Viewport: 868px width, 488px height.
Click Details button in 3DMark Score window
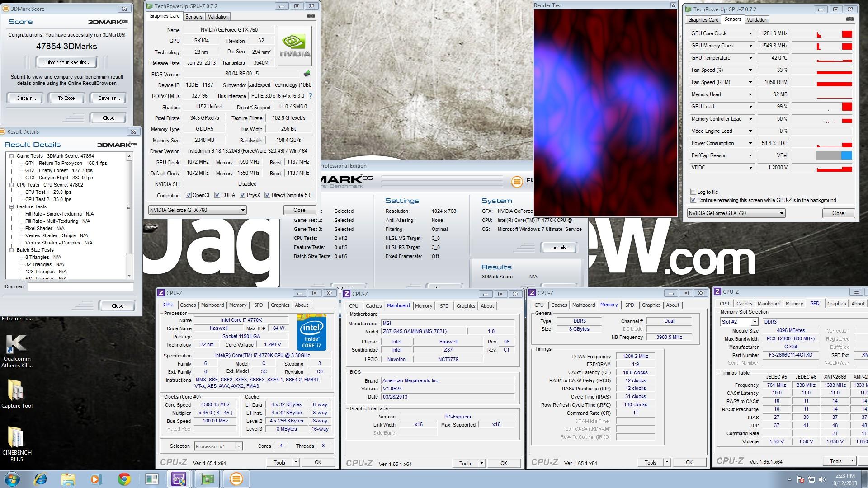[x=26, y=98]
